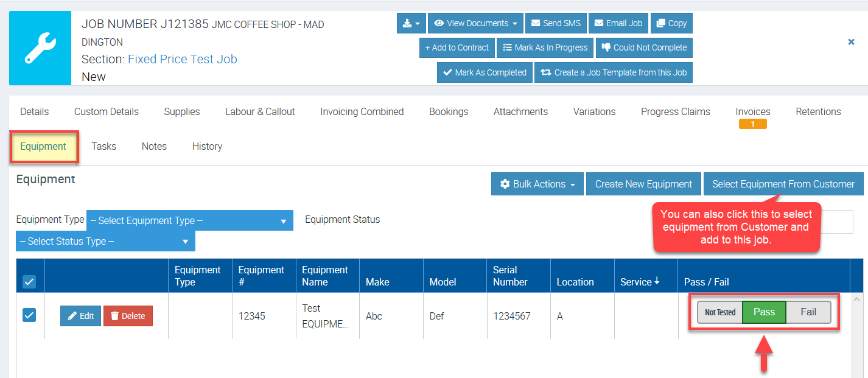Click Select Equipment From Customer button
The height and width of the screenshot is (378, 868).
[783, 184]
